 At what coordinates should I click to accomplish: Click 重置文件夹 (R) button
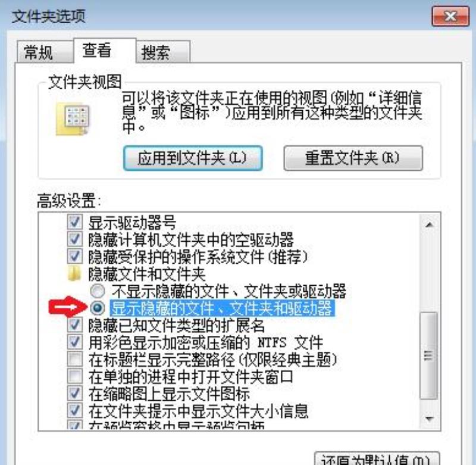(x=353, y=158)
